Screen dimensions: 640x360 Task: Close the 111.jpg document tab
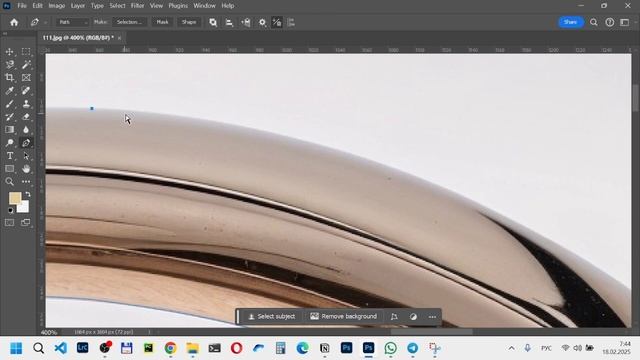(119, 38)
